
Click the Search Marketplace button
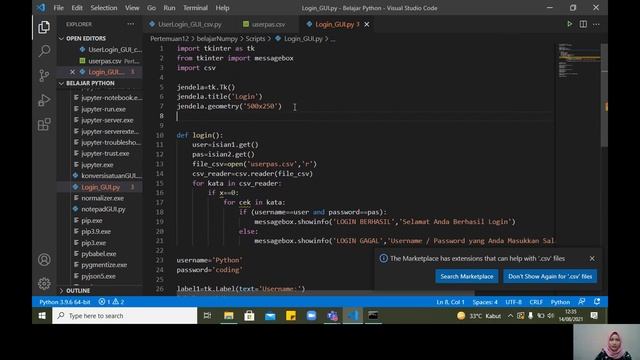pyautogui.click(x=467, y=276)
